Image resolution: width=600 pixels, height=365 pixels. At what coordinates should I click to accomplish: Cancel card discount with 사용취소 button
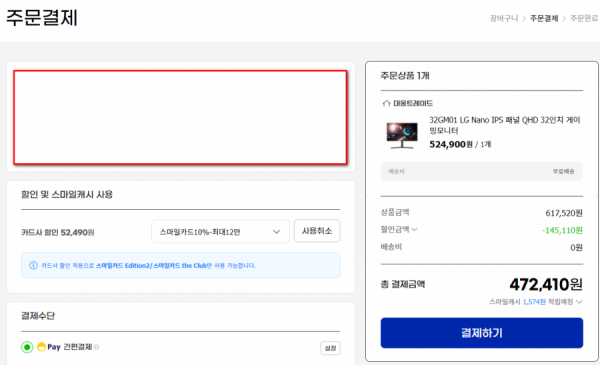coord(317,231)
